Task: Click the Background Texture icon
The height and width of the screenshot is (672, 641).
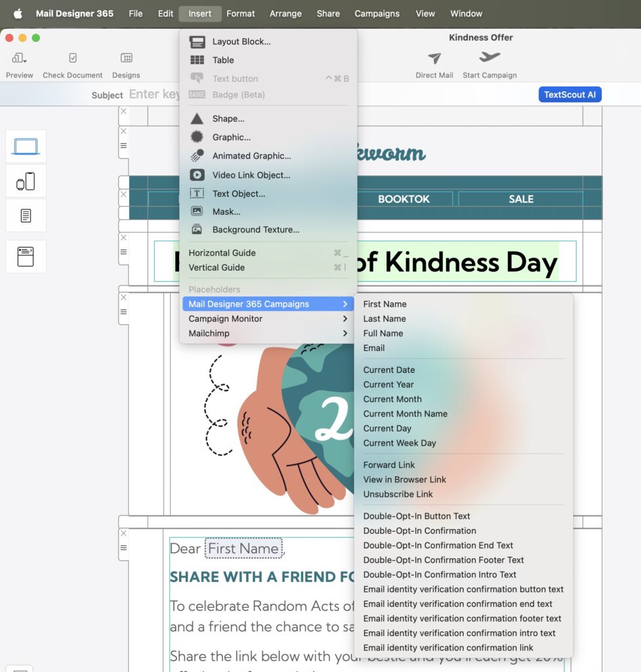Action: pos(197,229)
